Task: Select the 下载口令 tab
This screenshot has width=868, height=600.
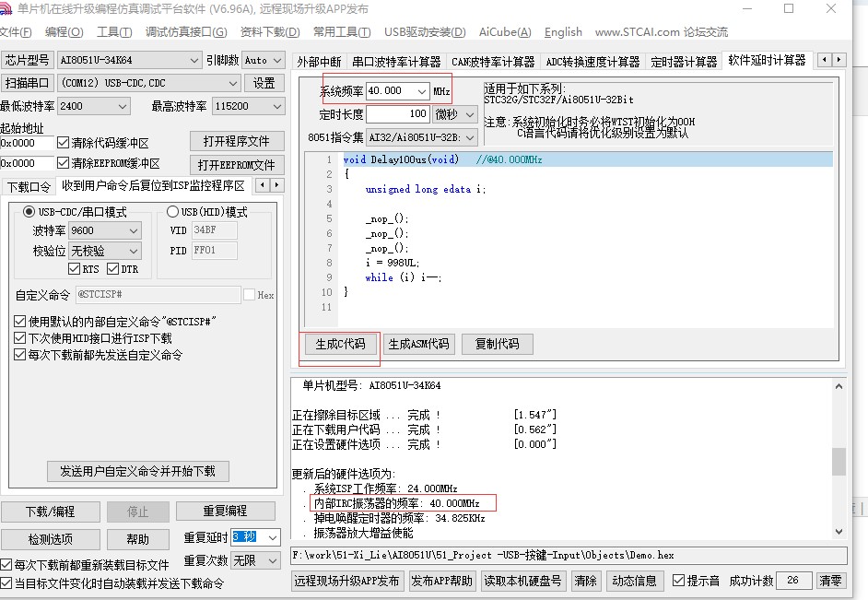Action: 29,186
